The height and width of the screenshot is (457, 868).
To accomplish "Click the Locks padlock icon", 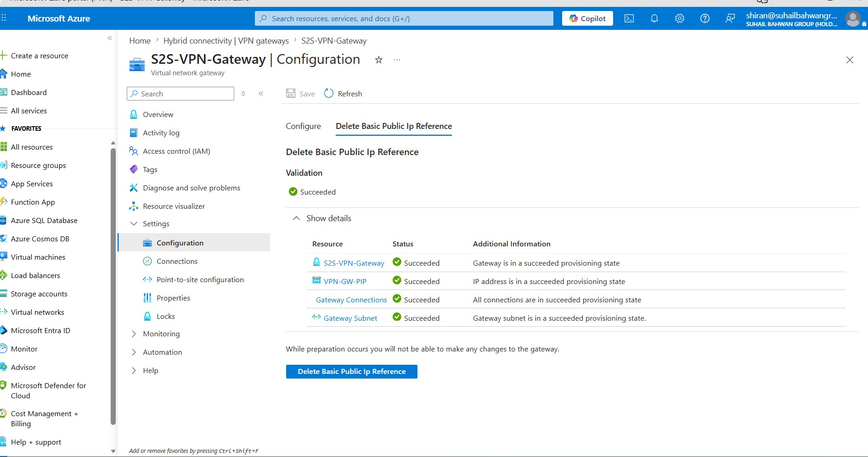I will pos(147,316).
